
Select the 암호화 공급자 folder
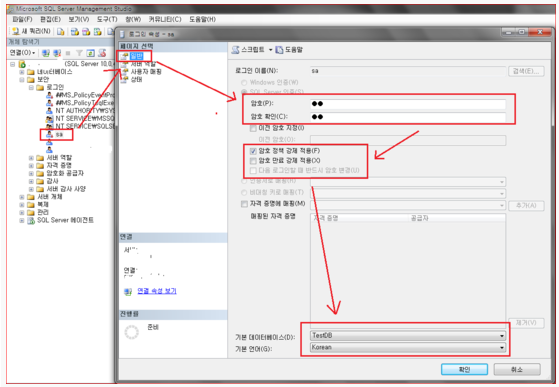[x=65, y=173]
